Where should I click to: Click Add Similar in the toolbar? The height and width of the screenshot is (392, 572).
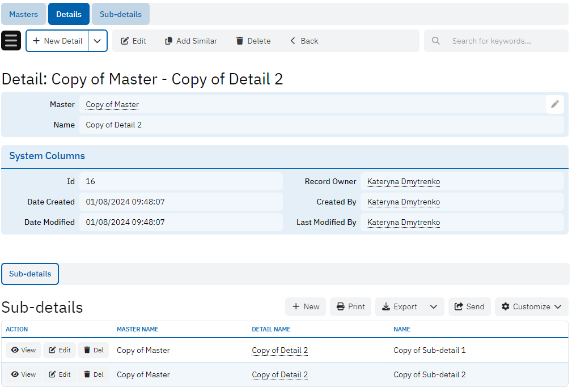pyautogui.click(x=191, y=41)
